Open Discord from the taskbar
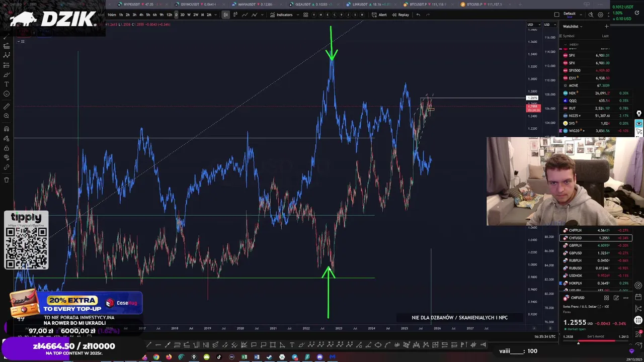Viewport: 644px width, 362px height. tap(319, 357)
